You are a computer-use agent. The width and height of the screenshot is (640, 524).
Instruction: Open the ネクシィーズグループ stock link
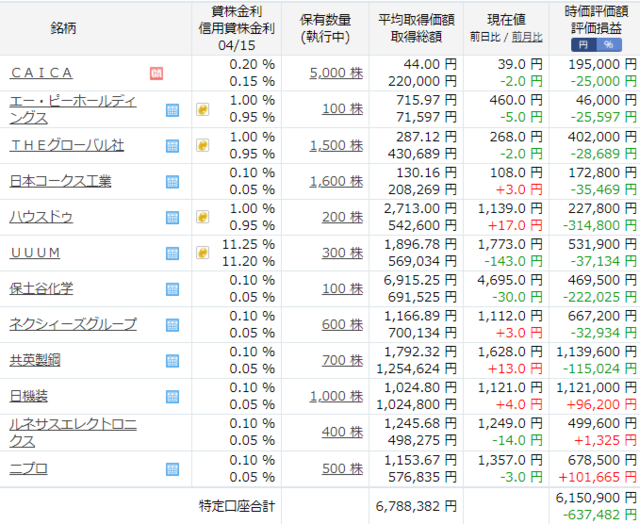(73, 324)
